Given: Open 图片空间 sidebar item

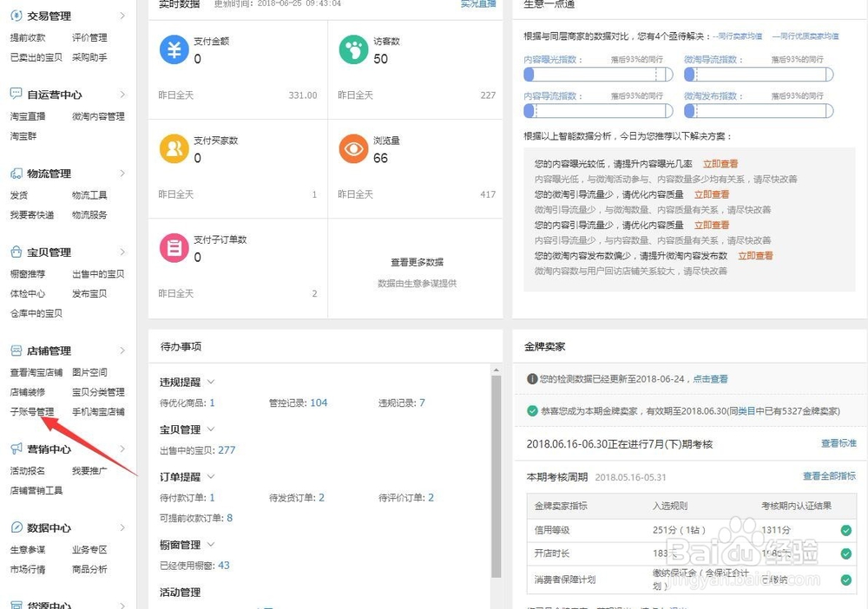Looking at the screenshot, I should 89,372.
